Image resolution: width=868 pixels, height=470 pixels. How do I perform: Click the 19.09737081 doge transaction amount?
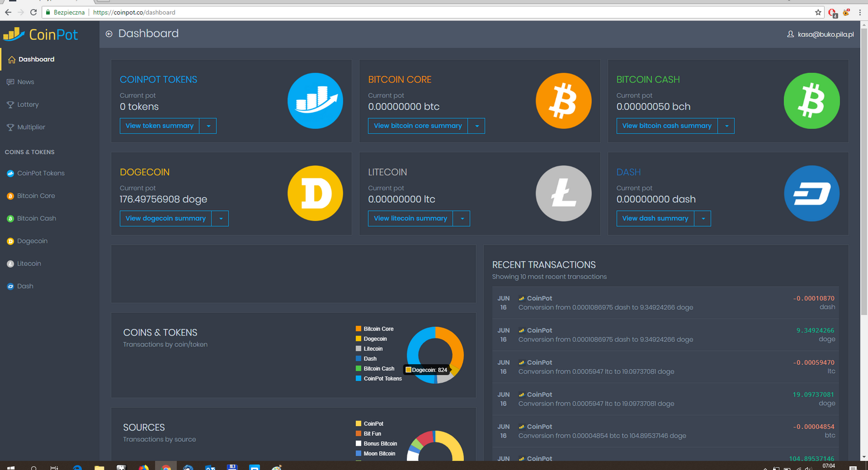(x=814, y=395)
